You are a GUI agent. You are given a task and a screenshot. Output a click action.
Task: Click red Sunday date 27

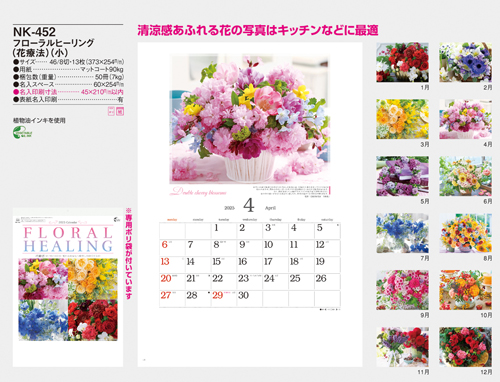point(166,295)
